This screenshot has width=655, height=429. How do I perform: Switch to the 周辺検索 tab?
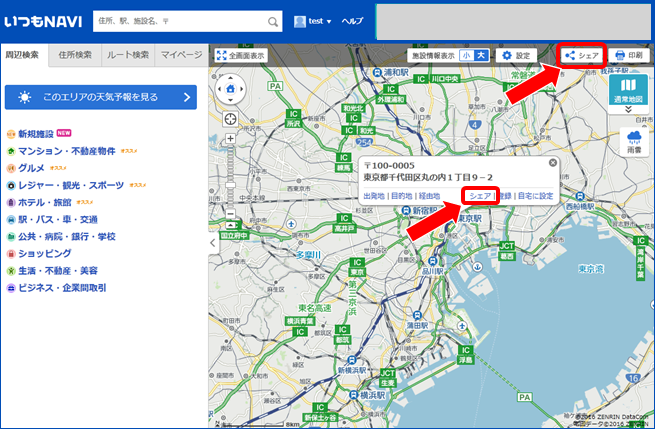pos(22,55)
